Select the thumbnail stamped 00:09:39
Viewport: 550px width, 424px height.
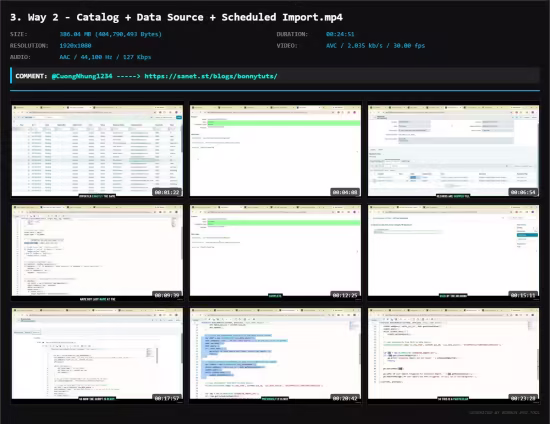(x=97, y=253)
